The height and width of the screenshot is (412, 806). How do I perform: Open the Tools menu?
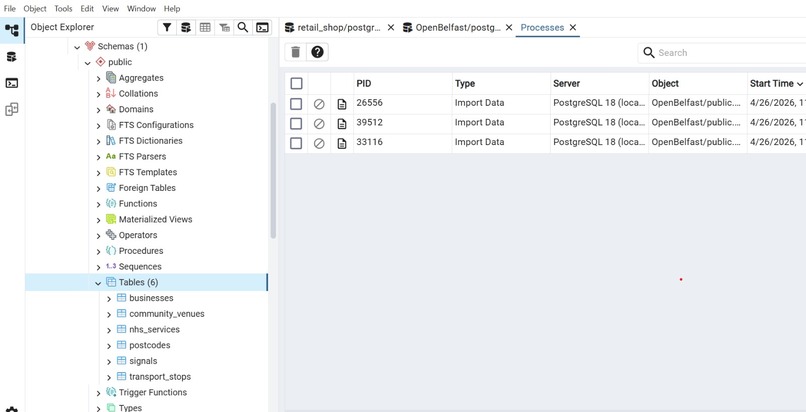(63, 8)
